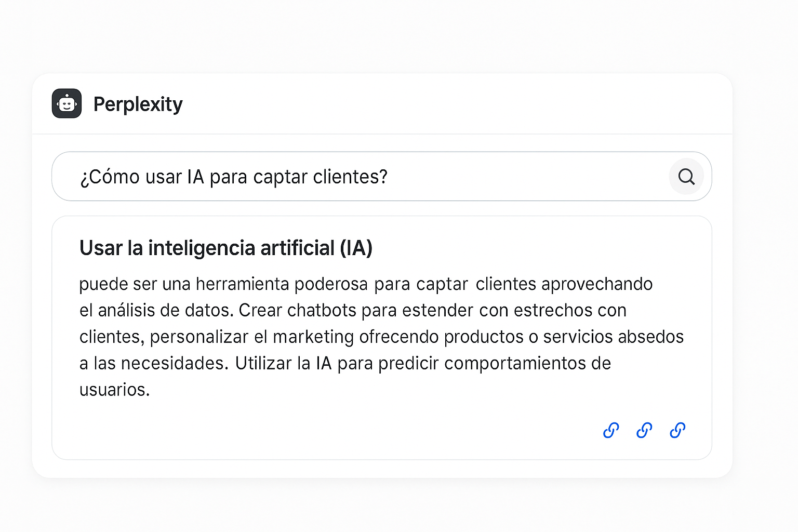This screenshot has width=798, height=532.
Task: Click the word "predecir" in the answer
Action: pyautogui.click(x=408, y=363)
